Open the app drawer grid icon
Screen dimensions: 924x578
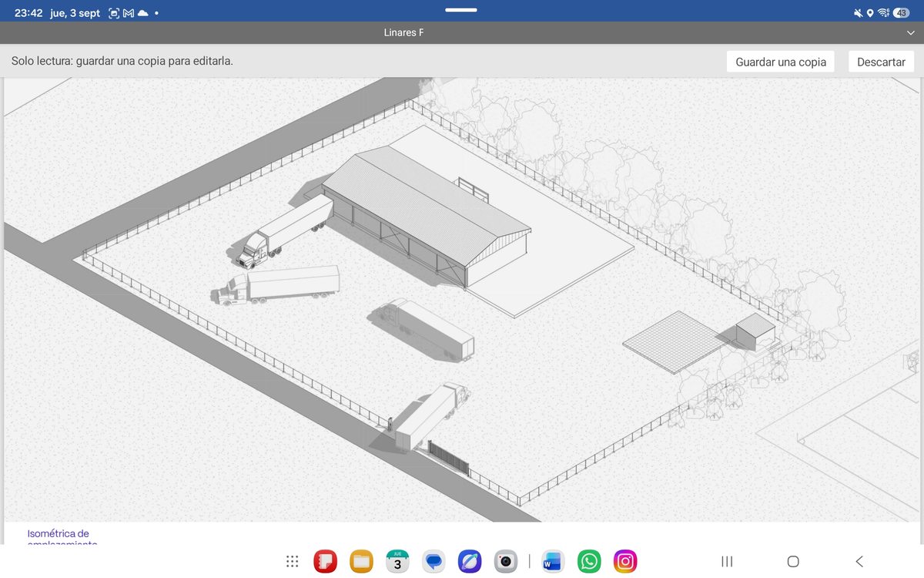(x=292, y=562)
